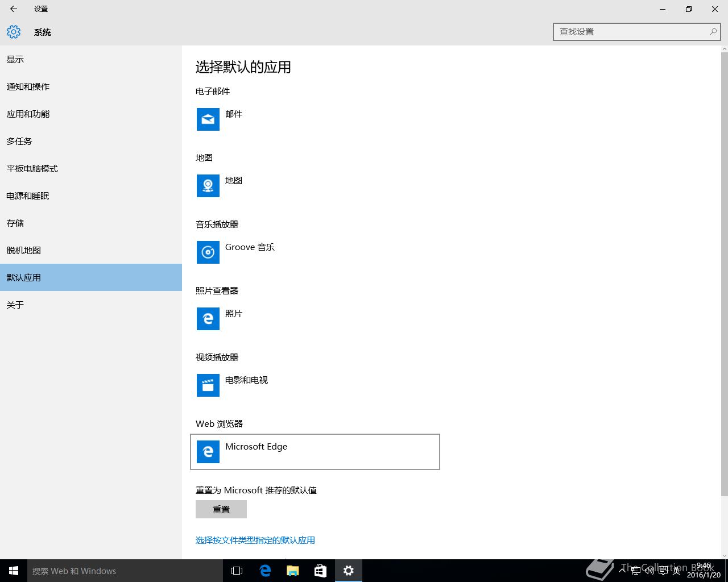
Task: Click the 重置 button
Action: (x=221, y=509)
